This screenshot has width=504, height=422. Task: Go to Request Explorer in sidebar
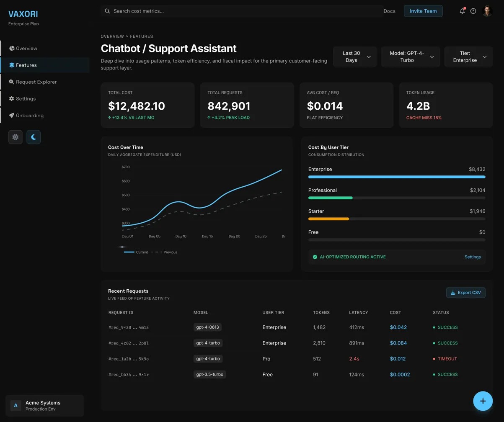pyautogui.click(x=36, y=82)
